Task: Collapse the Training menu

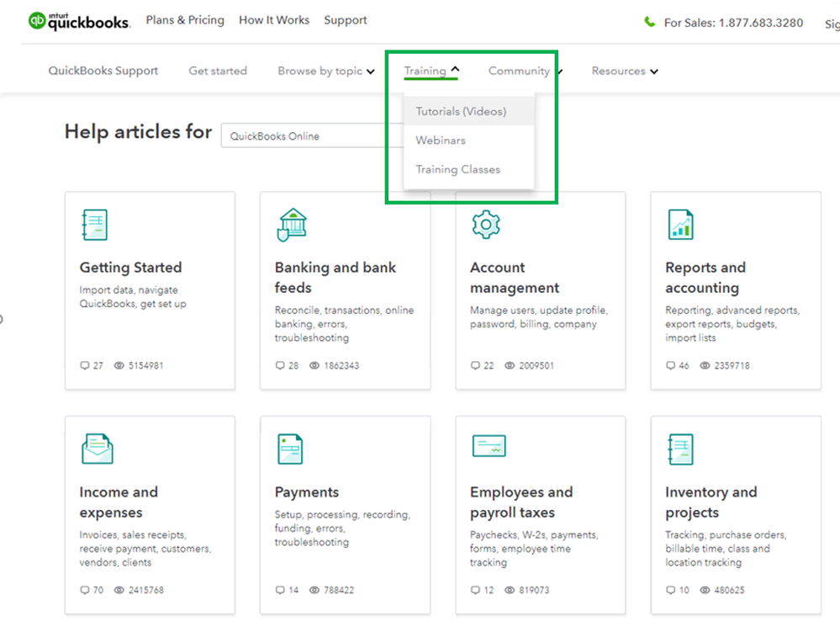Action: [x=431, y=71]
